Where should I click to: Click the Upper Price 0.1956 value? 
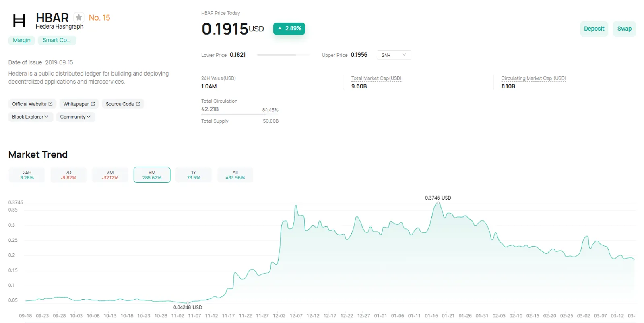coord(359,55)
